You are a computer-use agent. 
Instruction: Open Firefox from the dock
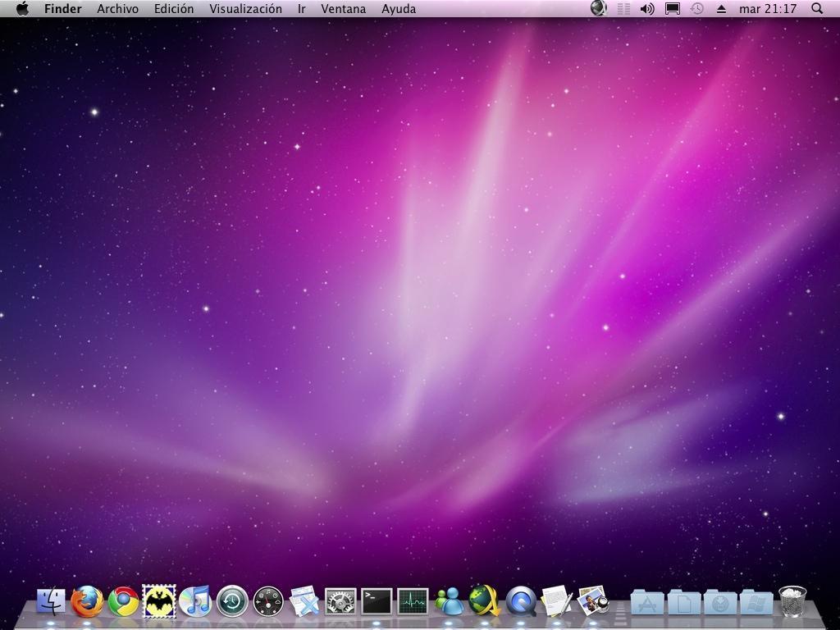[87, 601]
